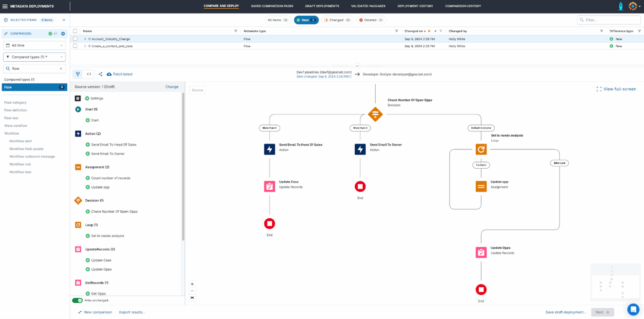This screenshot has width=644, height=319.
Task: Click the Check Number Of Open Opps decision diamond
Action: (x=375, y=114)
